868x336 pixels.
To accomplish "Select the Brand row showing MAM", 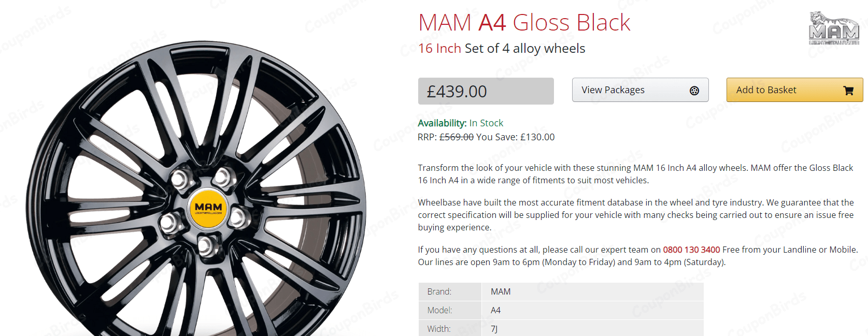I will [500, 291].
